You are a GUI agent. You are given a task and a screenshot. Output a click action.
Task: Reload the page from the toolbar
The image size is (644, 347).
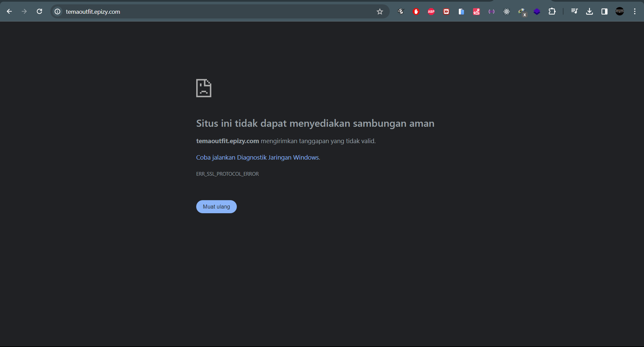(x=39, y=11)
